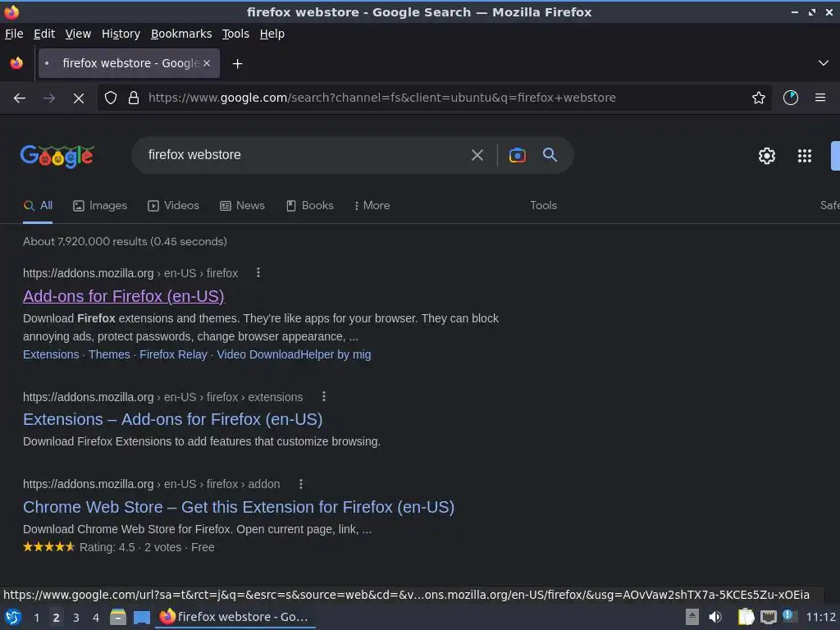This screenshot has height=630, width=840.
Task: Open tracking protection shield icon
Action: (x=111, y=98)
